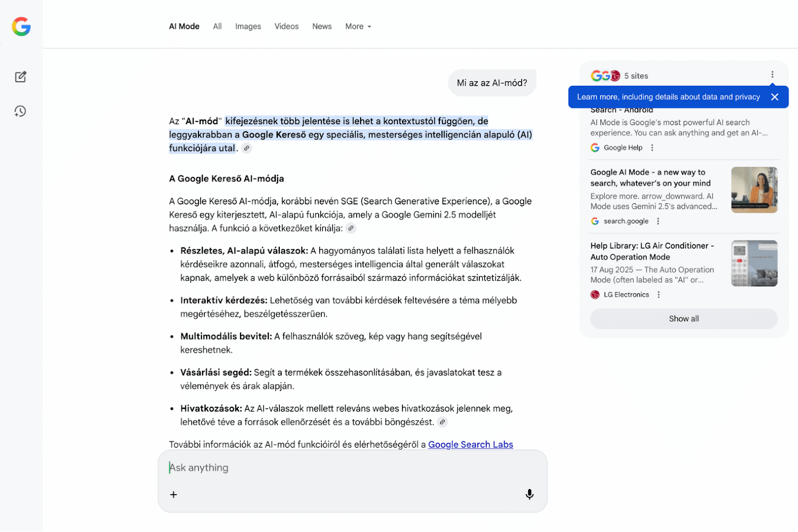Open the sources panel overflow menu
798x532 pixels.
772,74
